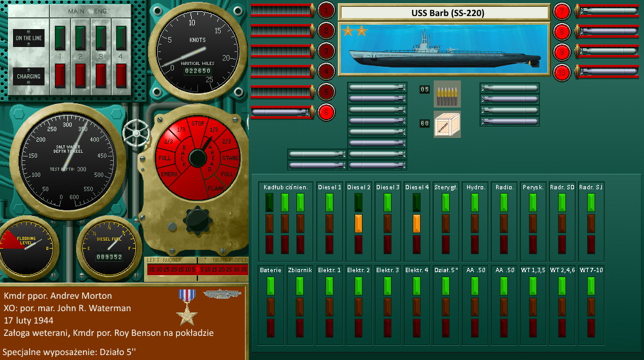Click the white valve handwheel

click(135, 131)
